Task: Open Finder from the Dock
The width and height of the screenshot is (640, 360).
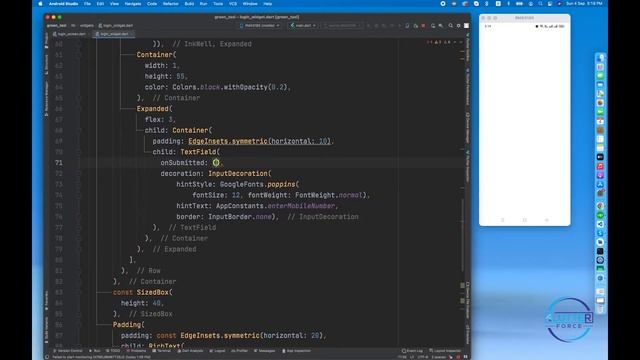Action: pyautogui.click(x=600, y=58)
